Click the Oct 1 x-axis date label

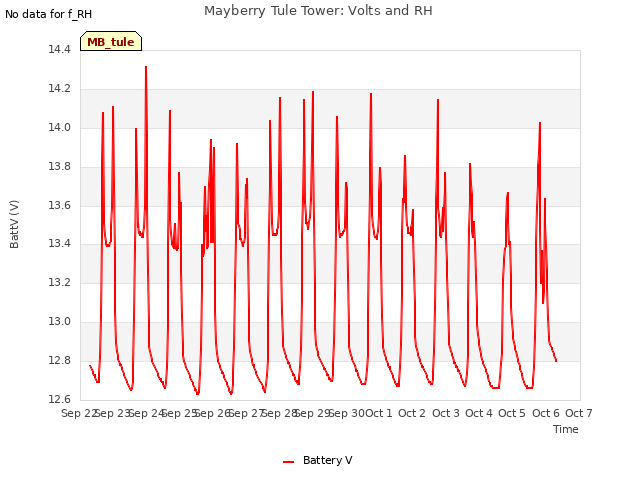click(378, 413)
